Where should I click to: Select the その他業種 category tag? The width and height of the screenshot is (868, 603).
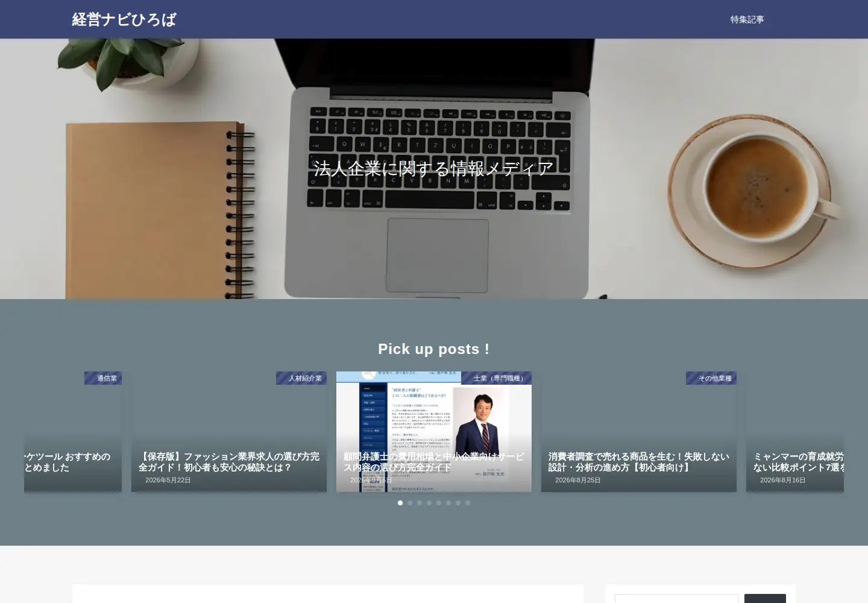click(x=711, y=378)
